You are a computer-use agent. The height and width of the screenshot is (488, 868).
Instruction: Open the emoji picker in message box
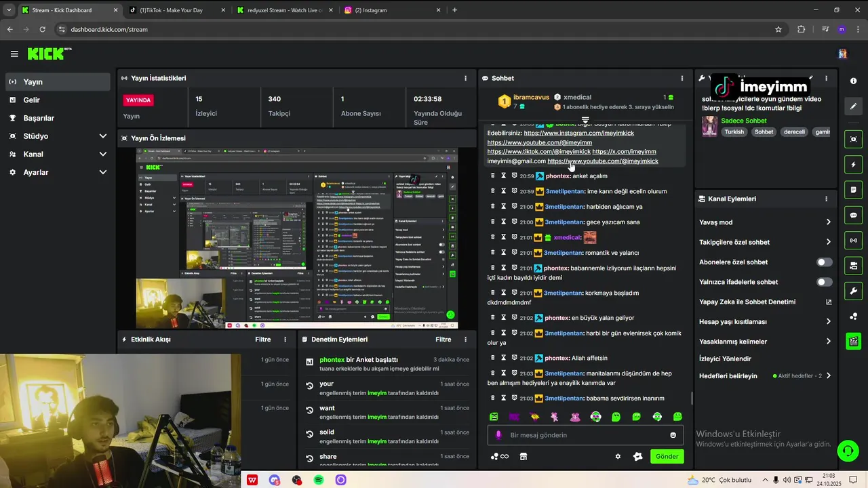673,435
